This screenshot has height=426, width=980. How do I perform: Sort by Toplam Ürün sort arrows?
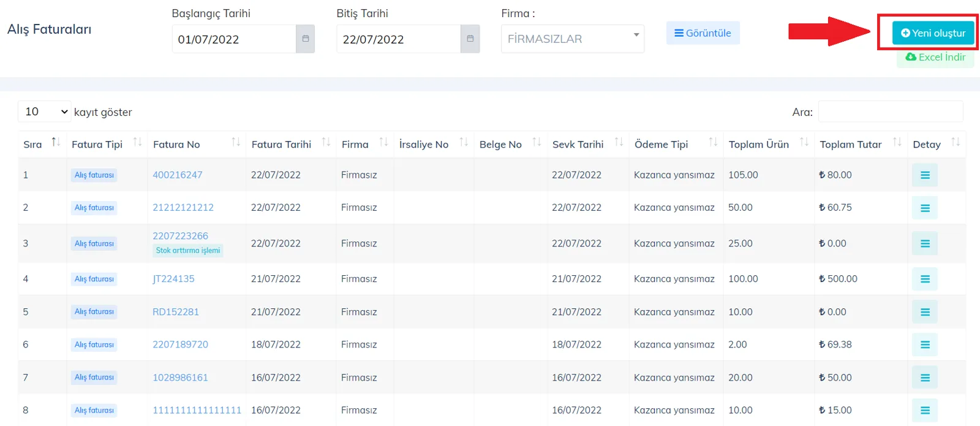[804, 143]
